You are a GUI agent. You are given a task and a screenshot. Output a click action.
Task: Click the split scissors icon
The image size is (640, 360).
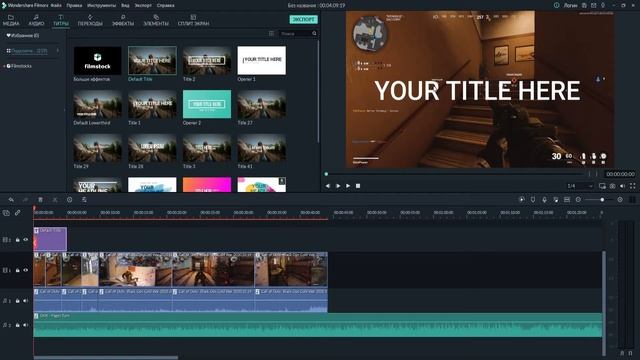[x=55, y=200]
